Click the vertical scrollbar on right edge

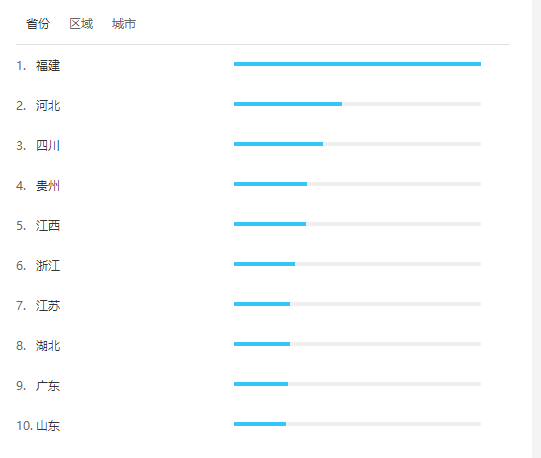coord(537,229)
